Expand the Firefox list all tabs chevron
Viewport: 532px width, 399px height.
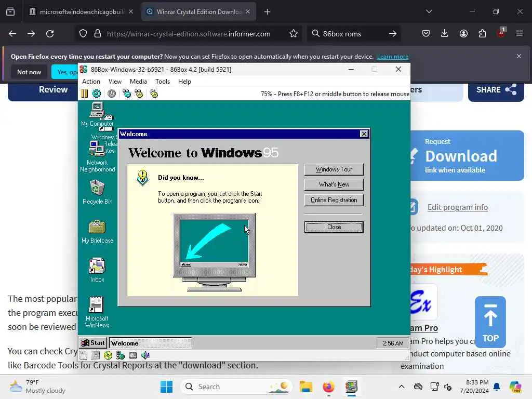pos(429,11)
